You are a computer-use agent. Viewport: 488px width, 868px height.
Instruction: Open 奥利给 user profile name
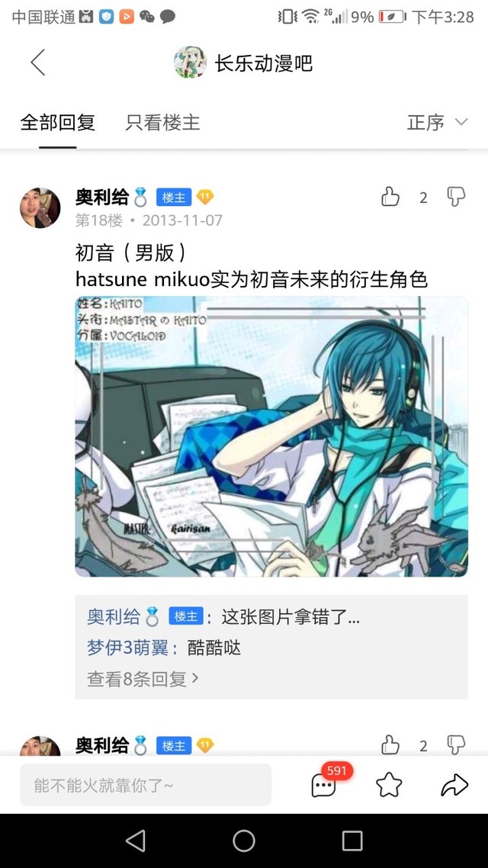coord(102,197)
